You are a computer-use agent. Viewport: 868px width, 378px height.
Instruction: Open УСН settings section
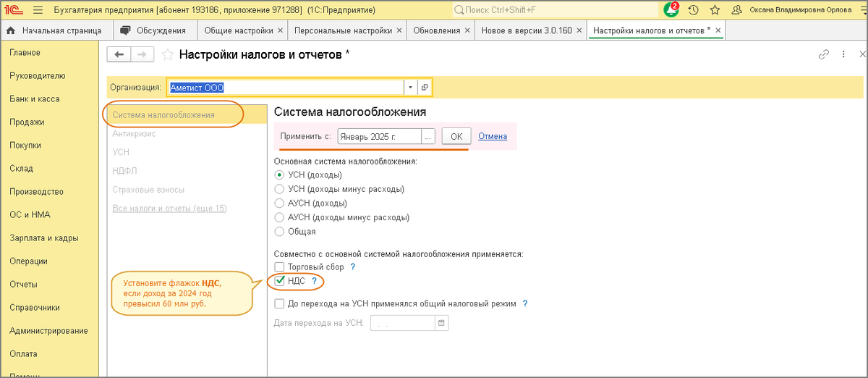(121, 152)
